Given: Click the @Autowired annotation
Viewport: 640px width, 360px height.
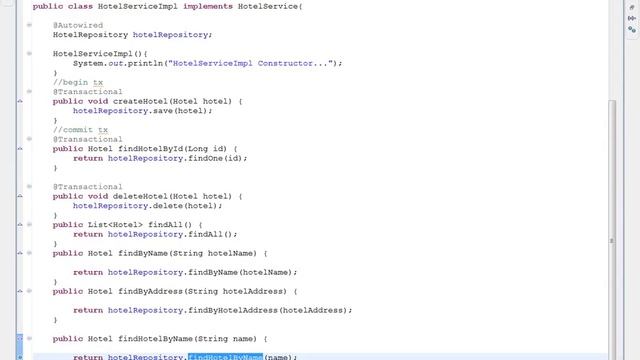Looking at the screenshot, I should pyautogui.click(x=78, y=25).
